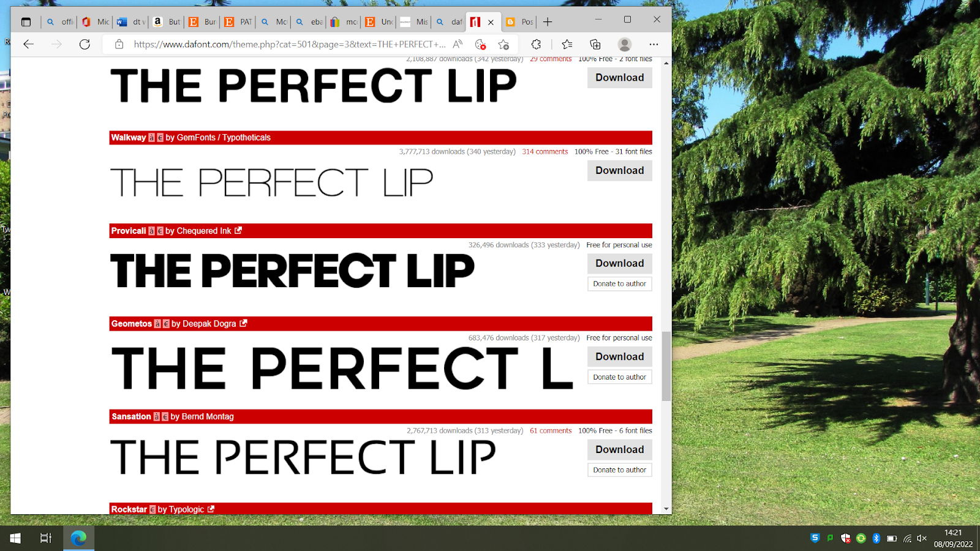The width and height of the screenshot is (980, 551).
Task: Click the page scrollbar down arrow
Action: (666, 509)
